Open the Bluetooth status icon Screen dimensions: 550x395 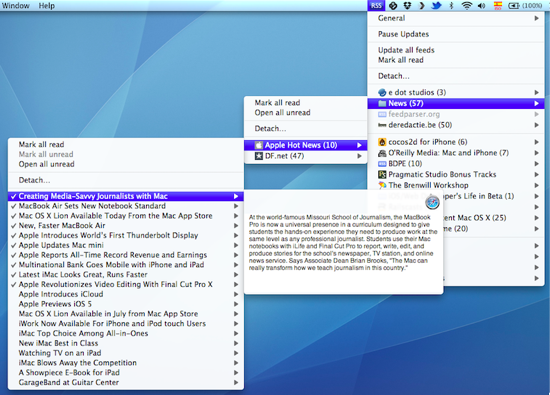pos(452,6)
